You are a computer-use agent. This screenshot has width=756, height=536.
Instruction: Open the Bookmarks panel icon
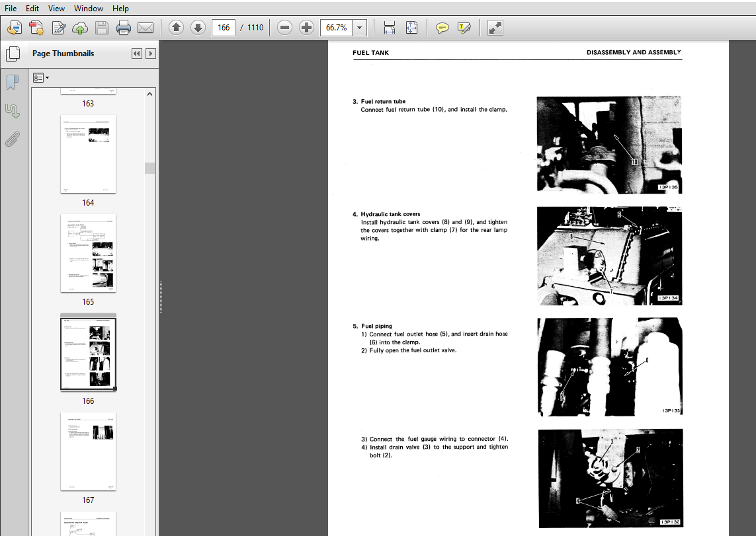tap(13, 83)
